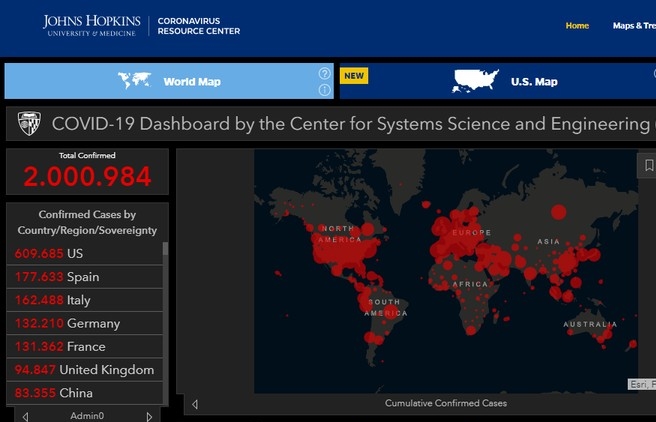
Task: Open the Coronavirus Resource Center title link
Action: click(x=199, y=26)
